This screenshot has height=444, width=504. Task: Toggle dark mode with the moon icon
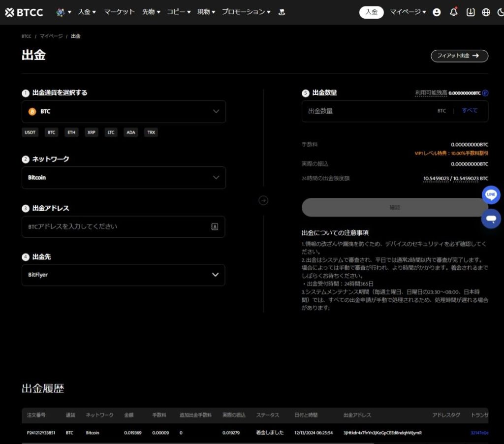[x=500, y=12]
